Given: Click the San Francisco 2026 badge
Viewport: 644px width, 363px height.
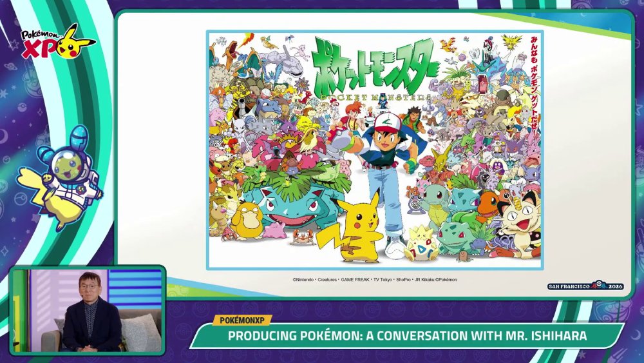Looking at the screenshot, I should pyautogui.click(x=585, y=286).
